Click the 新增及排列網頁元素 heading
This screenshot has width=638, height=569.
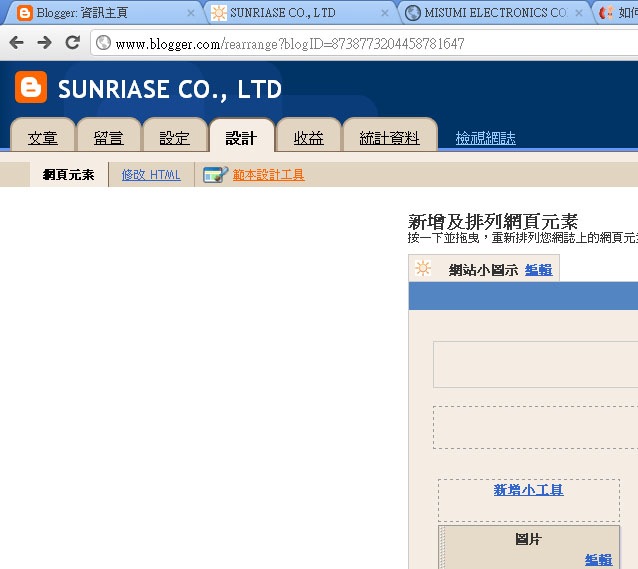coord(493,222)
